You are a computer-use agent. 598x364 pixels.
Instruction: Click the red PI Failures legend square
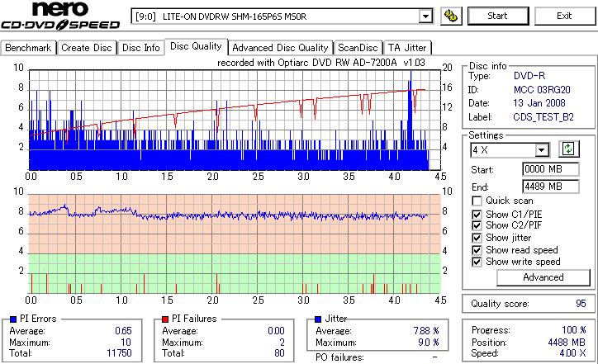(165, 319)
